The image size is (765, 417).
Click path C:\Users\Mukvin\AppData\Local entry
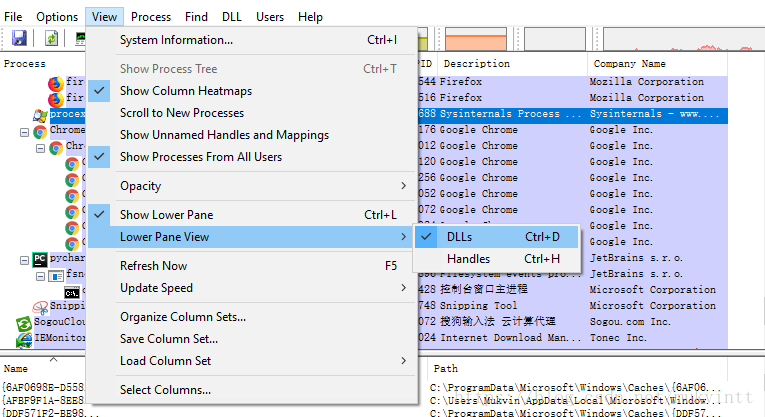[x=576, y=400]
